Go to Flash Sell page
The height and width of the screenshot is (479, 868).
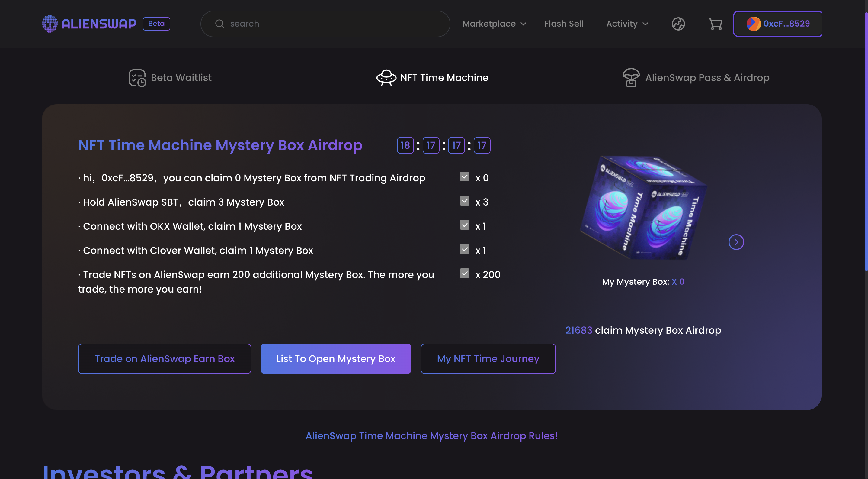(x=564, y=24)
